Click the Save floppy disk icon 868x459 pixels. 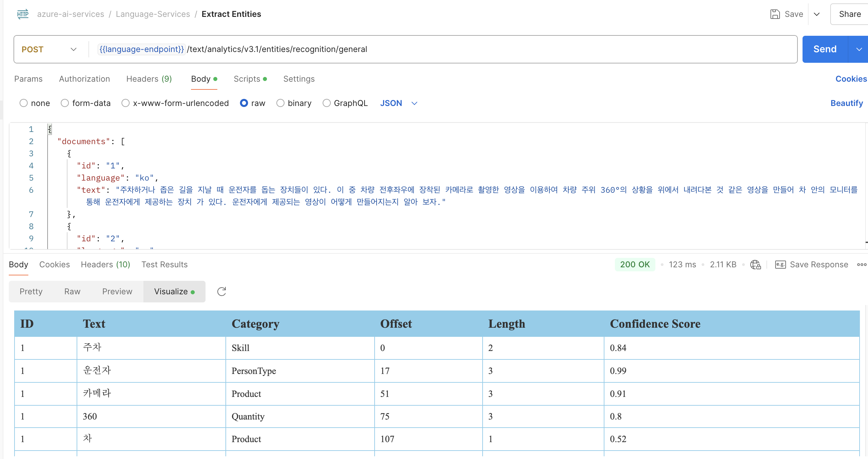775,14
